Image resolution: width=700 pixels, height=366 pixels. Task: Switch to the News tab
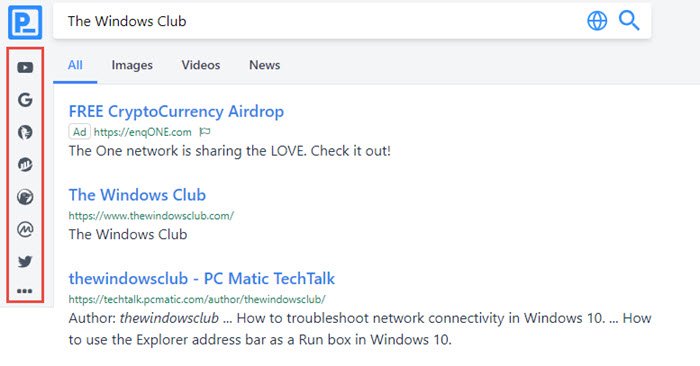click(x=265, y=65)
